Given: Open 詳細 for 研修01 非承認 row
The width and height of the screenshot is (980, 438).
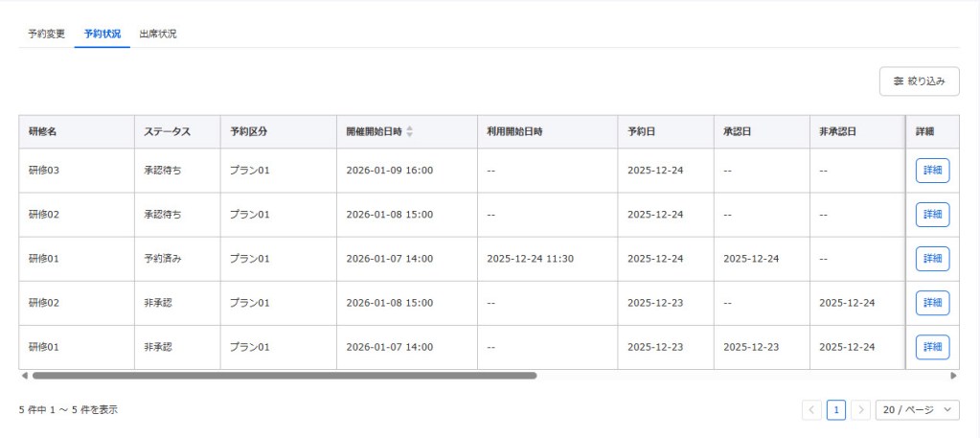Looking at the screenshot, I should click(x=932, y=347).
